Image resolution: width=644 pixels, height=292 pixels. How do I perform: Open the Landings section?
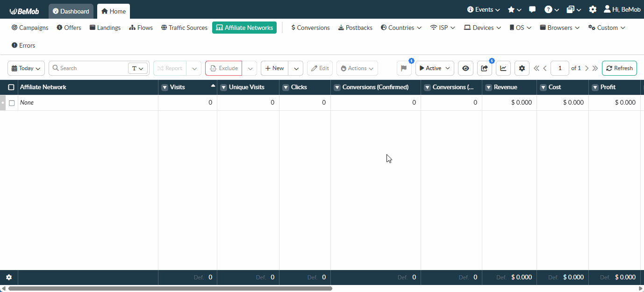[105, 28]
